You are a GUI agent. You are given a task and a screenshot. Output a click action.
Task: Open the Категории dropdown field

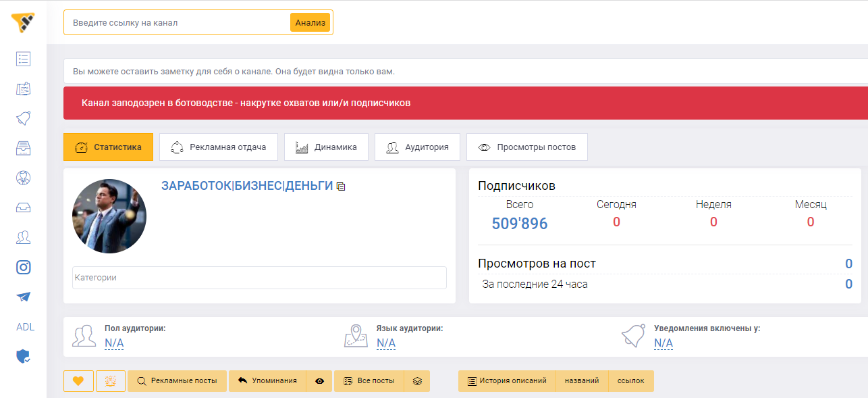(x=259, y=278)
